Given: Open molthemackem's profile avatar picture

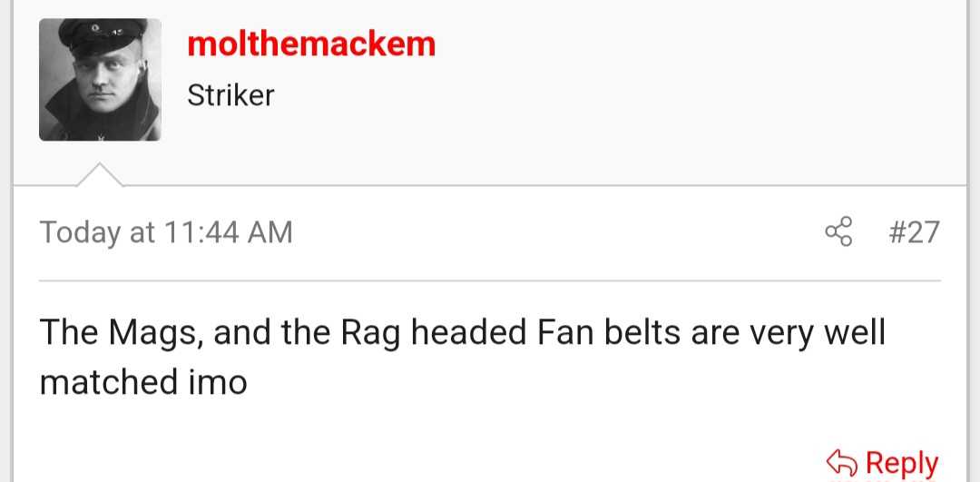Looking at the screenshot, I should coord(100,80).
